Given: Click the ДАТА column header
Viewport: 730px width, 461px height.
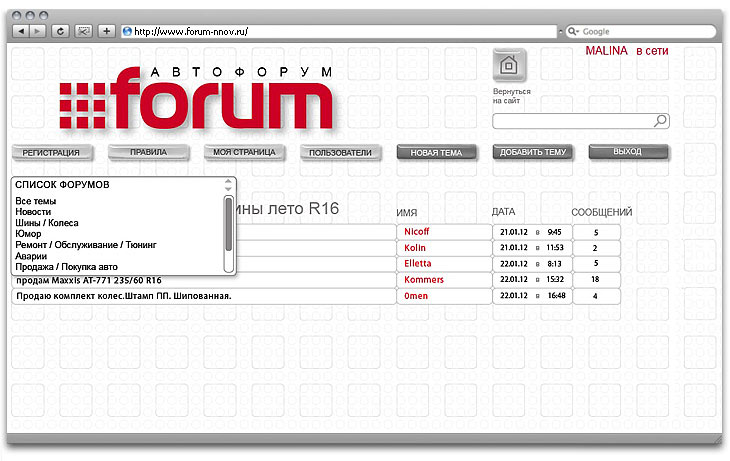Looking at the screenshot, I should [503, 212].
